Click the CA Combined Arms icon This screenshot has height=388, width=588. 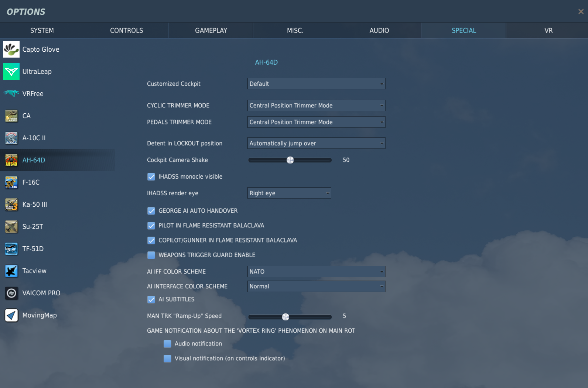11,116
